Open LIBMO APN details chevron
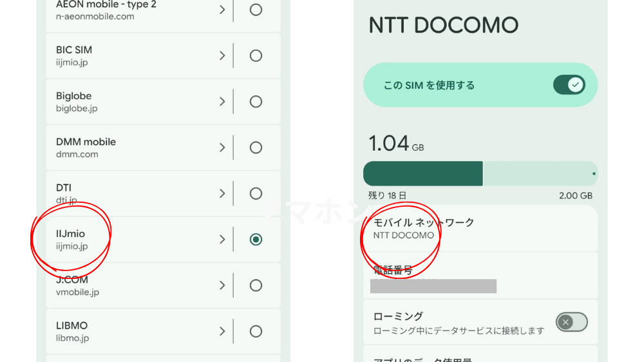The height and width of the screenshot is (362, 644). pos(222,331)
